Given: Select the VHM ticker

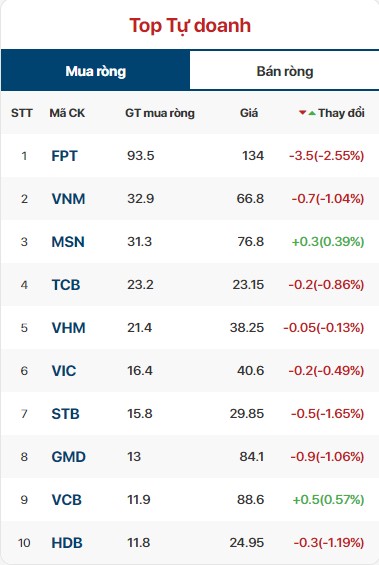Looking at the screenshot, I should [x=68, y=328].
